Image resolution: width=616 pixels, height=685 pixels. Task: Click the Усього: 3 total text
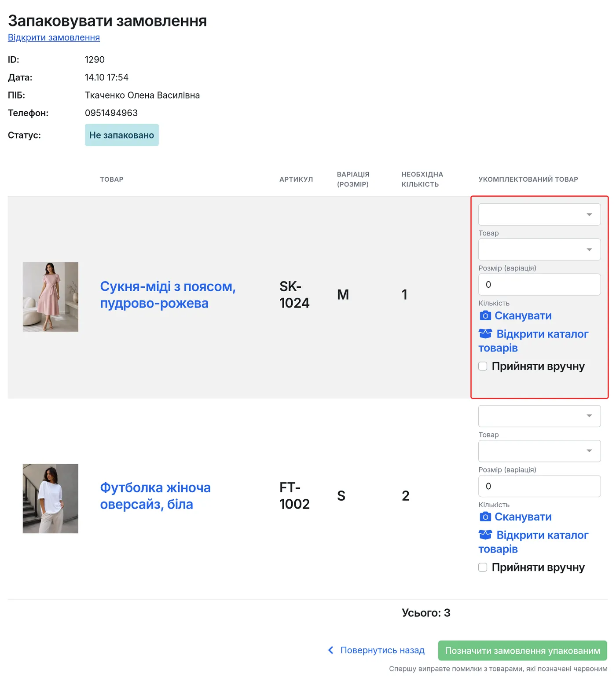click(x=426, y=613)
